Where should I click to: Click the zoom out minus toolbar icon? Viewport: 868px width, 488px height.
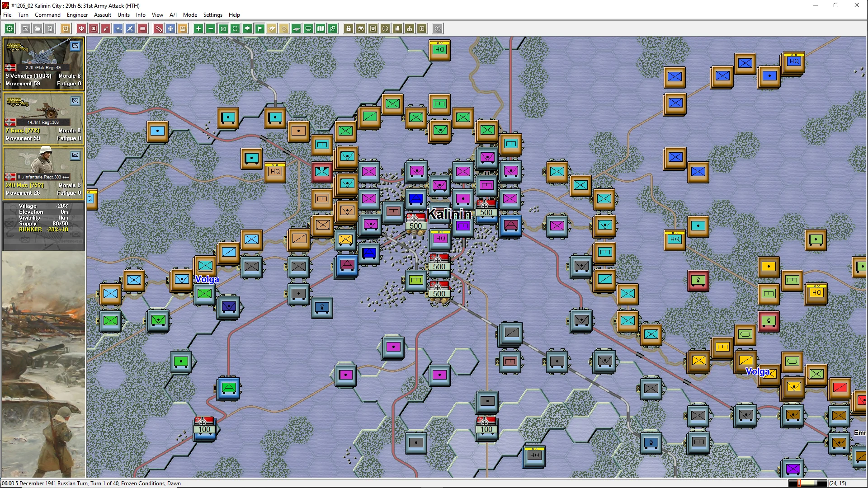pos(211,29)
